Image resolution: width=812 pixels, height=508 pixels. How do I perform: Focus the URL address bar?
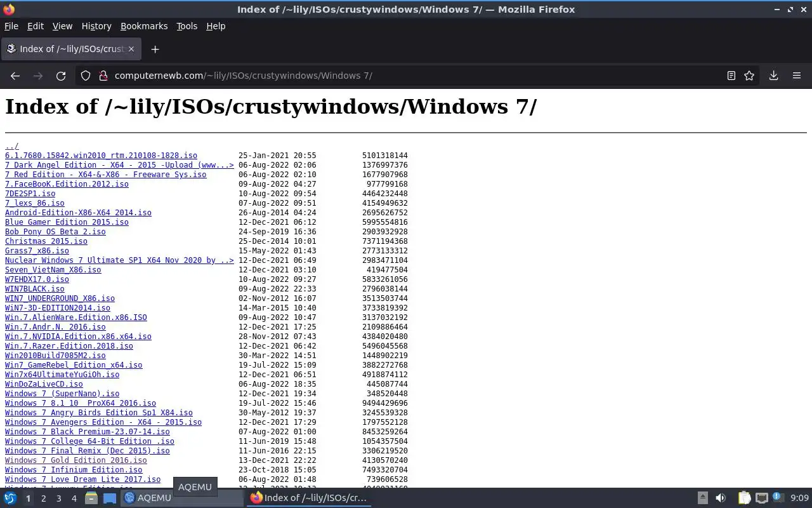(406, 76)
